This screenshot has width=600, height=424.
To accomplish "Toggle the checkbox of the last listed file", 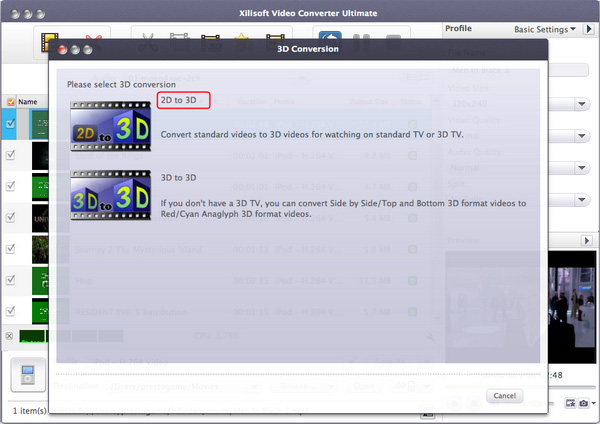I will coord(10,310).
